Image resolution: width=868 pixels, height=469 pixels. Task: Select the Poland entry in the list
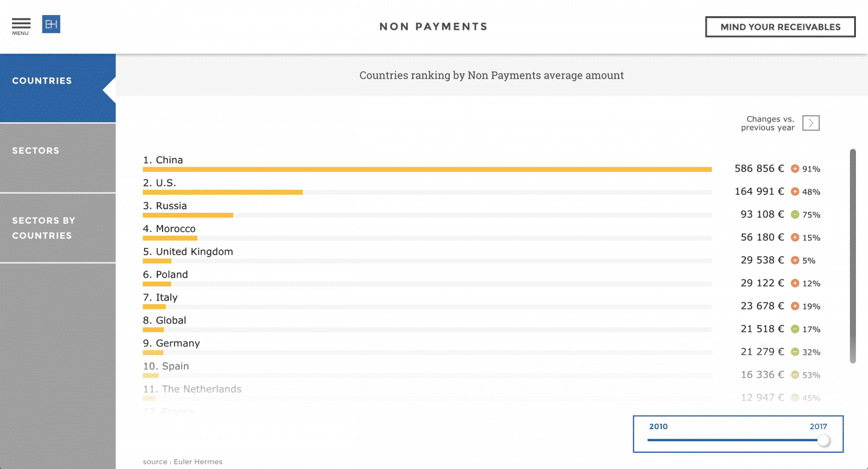(x=165, y=275)
